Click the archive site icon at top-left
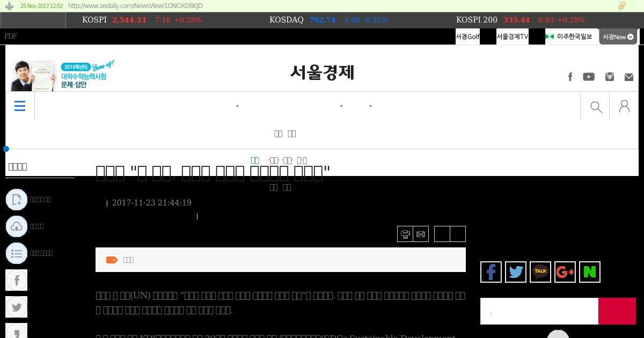The image size is (644, 338). (10, 6)
